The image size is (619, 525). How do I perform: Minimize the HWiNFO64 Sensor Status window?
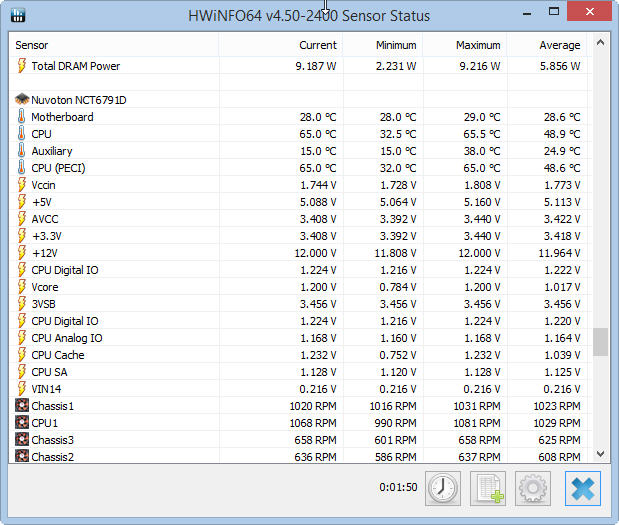(x=527, y=13)
